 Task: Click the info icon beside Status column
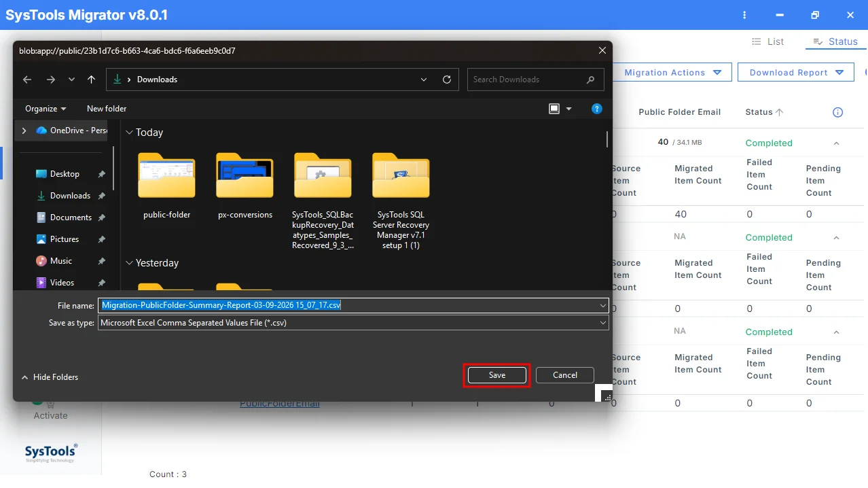pyautogui.click(x=837, y=112)
